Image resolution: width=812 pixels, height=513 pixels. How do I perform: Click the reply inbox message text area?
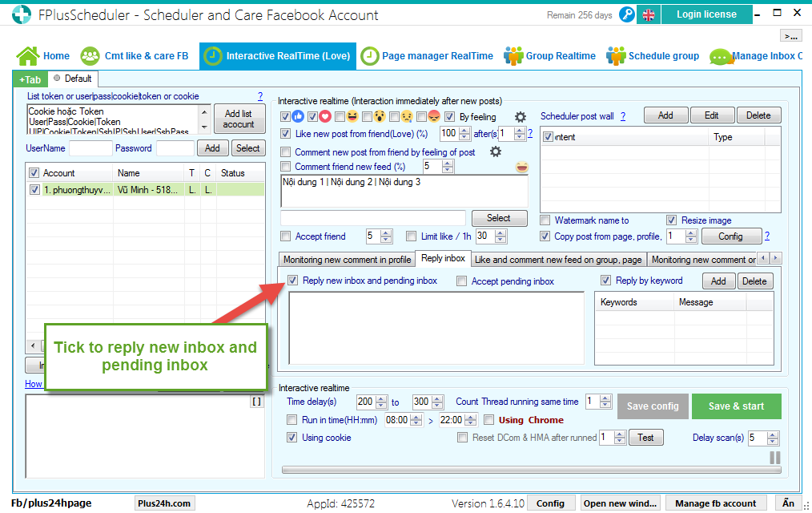pos(436,328)
